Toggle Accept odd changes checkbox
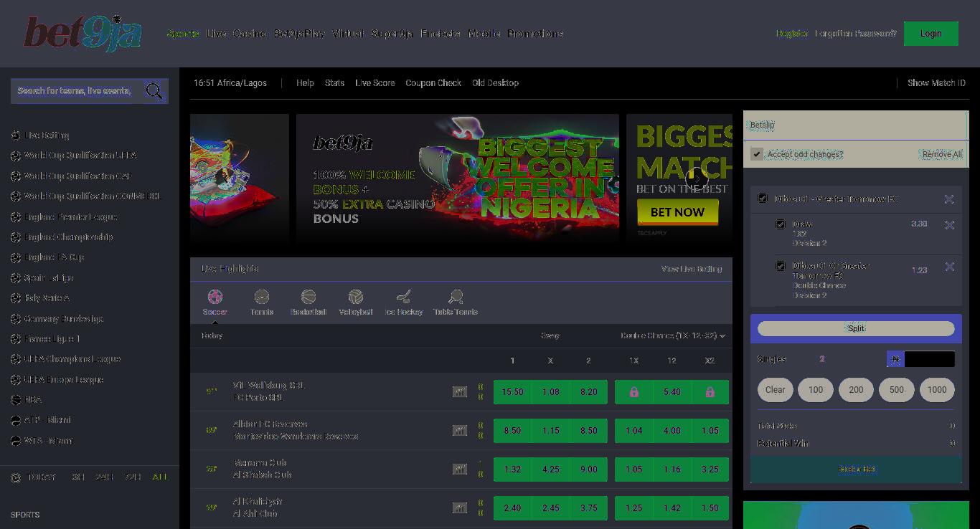The image size is (980, 529). 757,154
